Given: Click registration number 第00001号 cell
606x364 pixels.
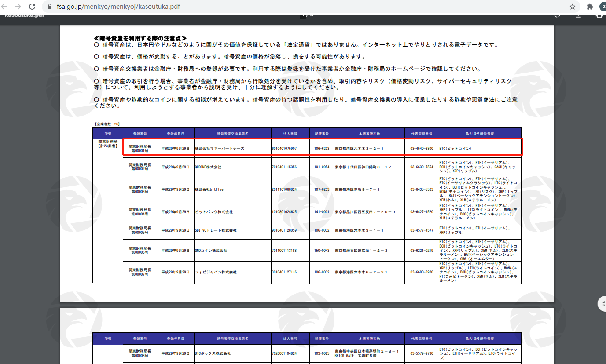Looking at the screenshot, I should (140, 149).
